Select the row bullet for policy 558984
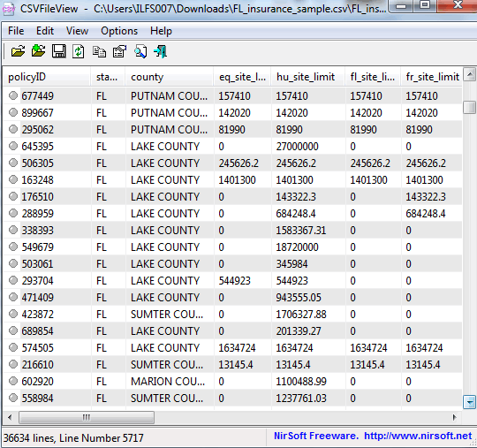 [13, 398]
